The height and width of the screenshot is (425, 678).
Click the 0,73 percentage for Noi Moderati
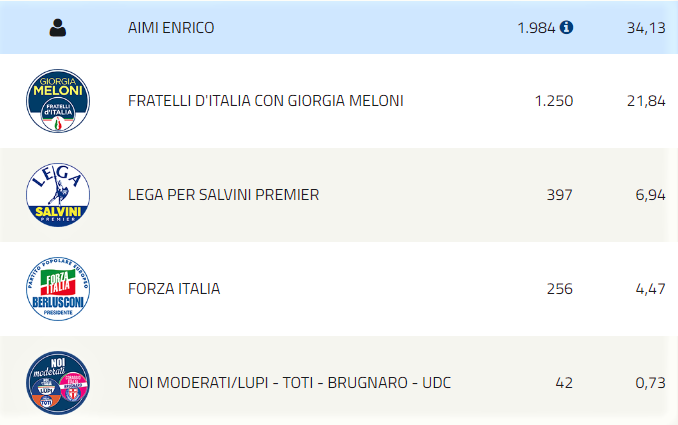[x=650, y=383]
